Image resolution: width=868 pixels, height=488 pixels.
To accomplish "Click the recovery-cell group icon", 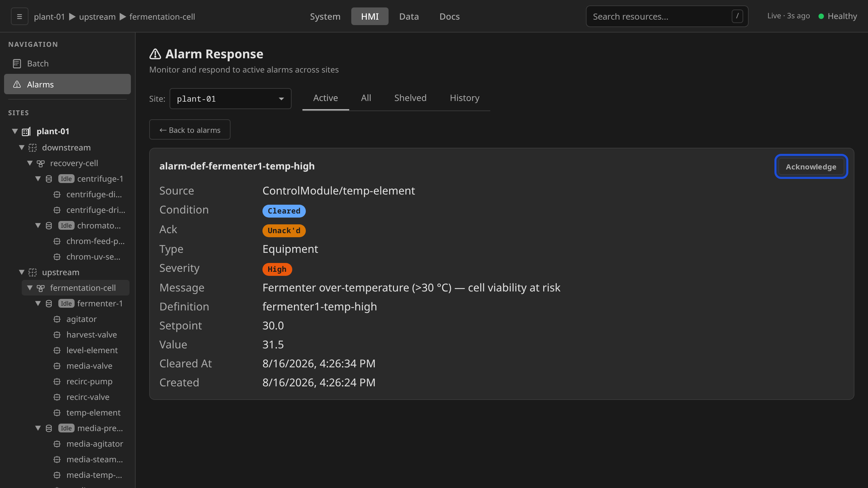I will 41,163.
